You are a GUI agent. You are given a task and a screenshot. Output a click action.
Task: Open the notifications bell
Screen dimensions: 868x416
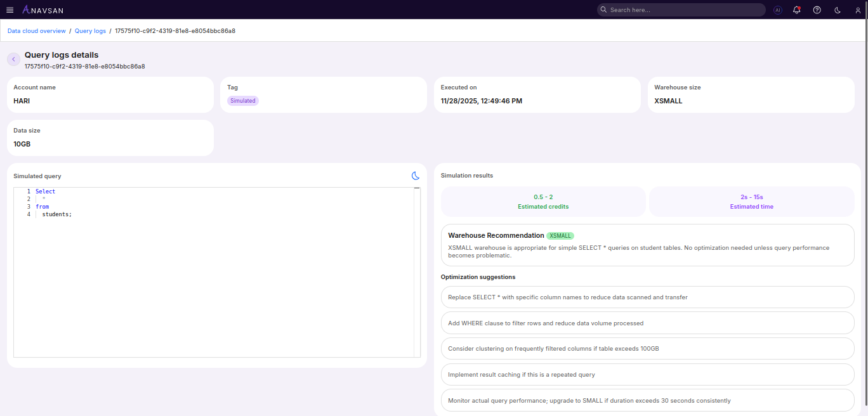click(x=797, y=10)
